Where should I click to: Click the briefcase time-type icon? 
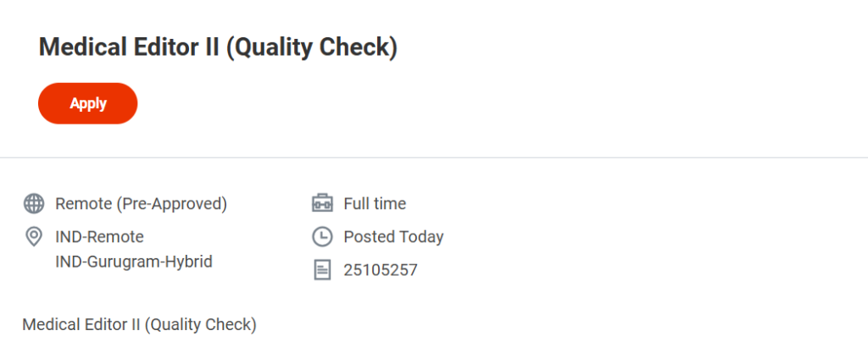pos(322,203)
